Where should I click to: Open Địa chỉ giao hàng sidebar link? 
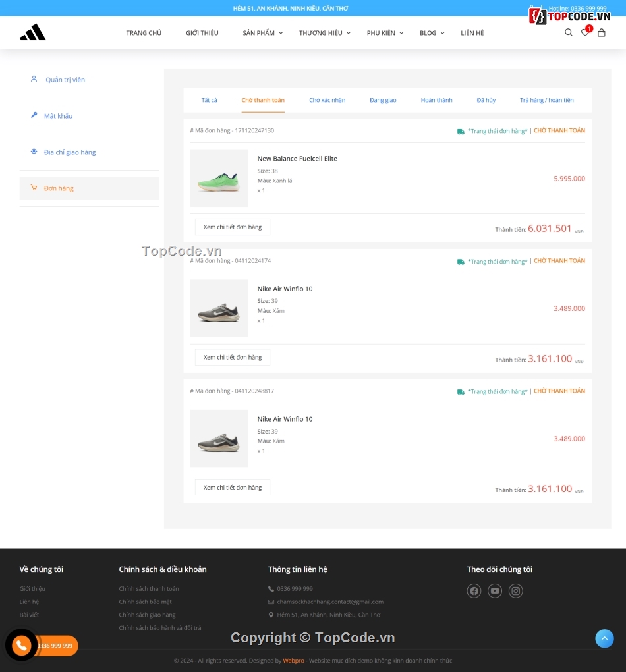click(70, 152)
